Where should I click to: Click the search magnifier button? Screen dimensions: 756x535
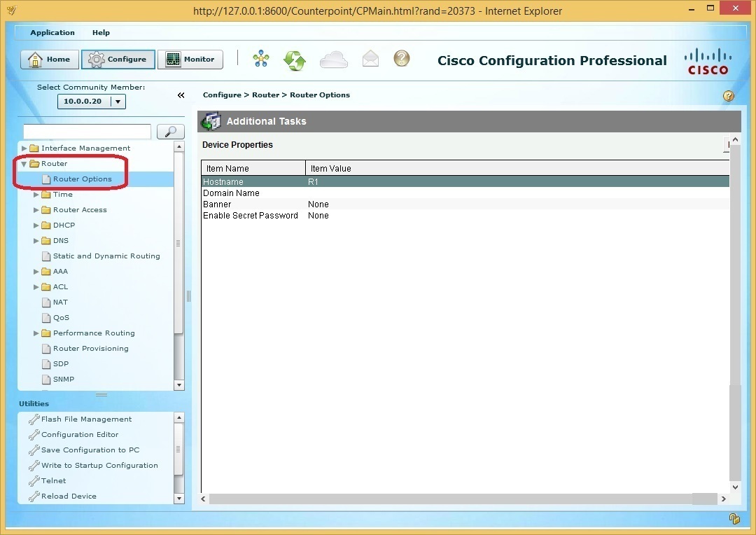tap(171, 131)
